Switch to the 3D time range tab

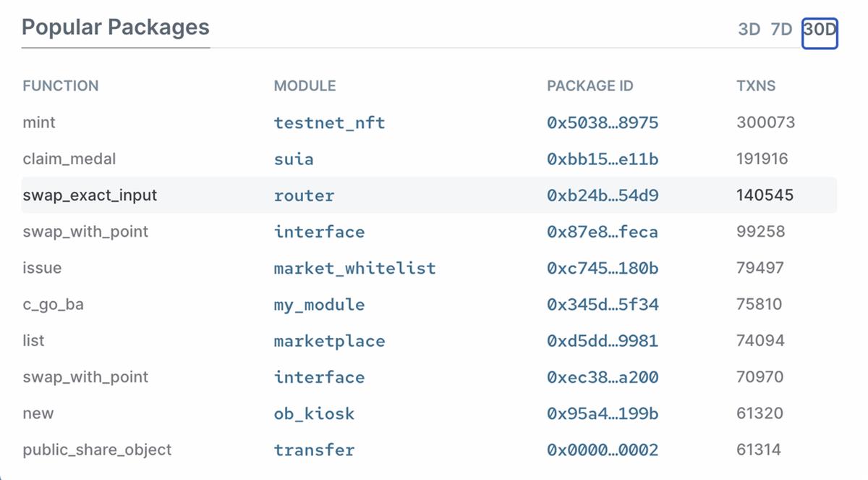[x=749, y=30]
